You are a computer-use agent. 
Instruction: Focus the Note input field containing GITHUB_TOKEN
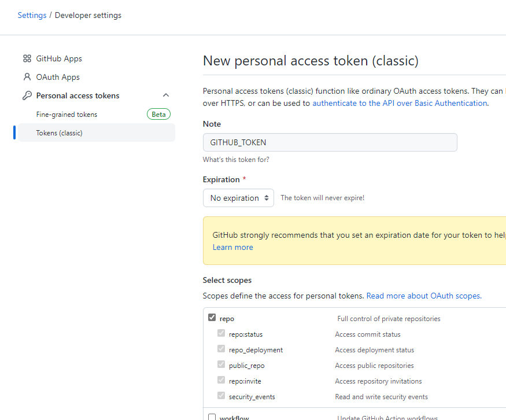[x=330, y=142]
